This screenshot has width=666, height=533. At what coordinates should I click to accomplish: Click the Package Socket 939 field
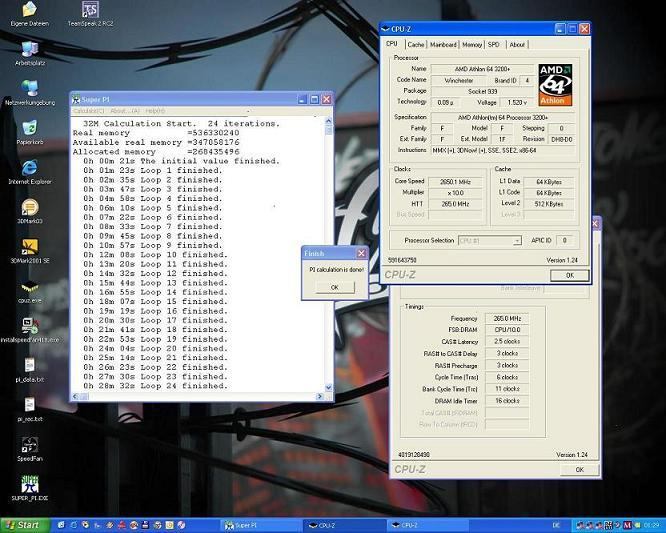coord(482,91)
